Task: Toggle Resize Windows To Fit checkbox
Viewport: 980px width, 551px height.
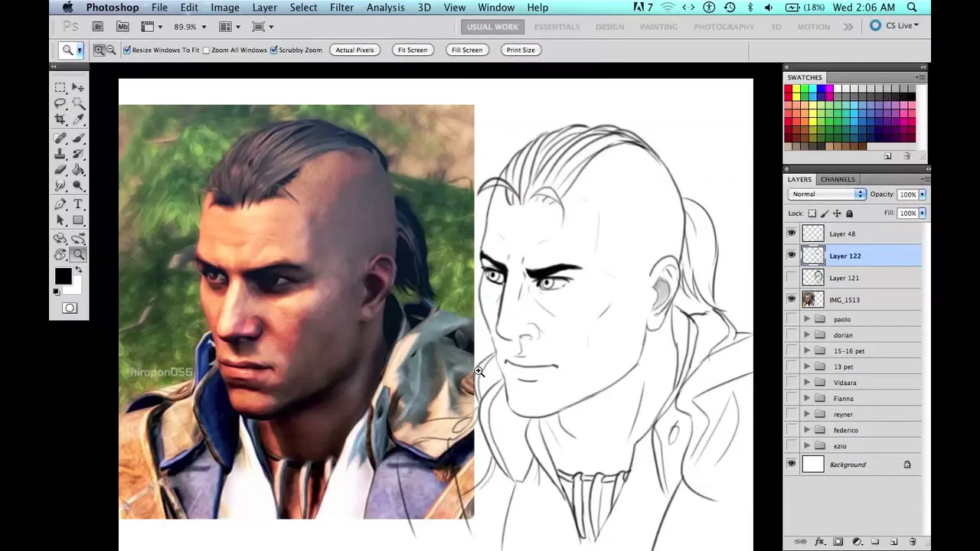Action: pyautogui.click(x=127, y=50)
